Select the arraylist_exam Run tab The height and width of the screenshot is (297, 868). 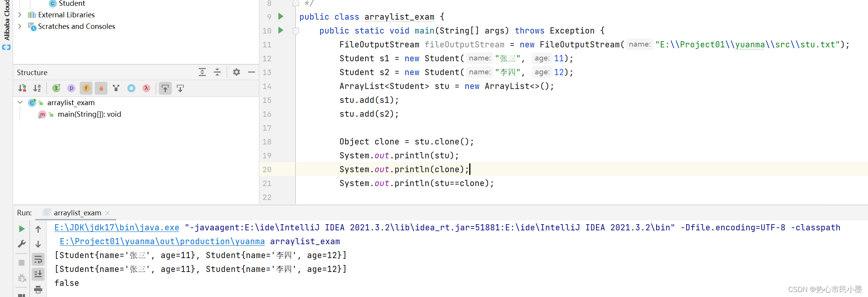77,213
